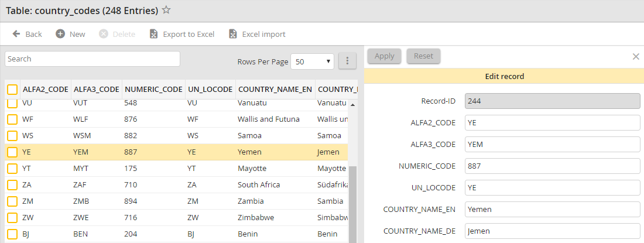Viewport: 644px width, 243px height.
Task: Click the ZWE code cell
Action: pos(81,218)
